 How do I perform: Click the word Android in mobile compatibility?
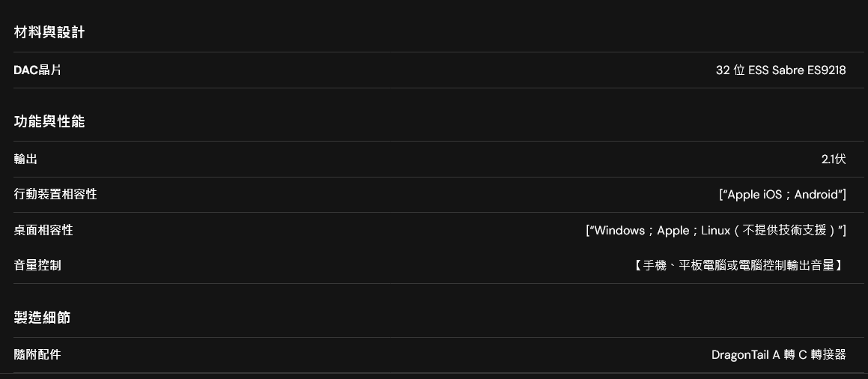[x=816, y=195]
